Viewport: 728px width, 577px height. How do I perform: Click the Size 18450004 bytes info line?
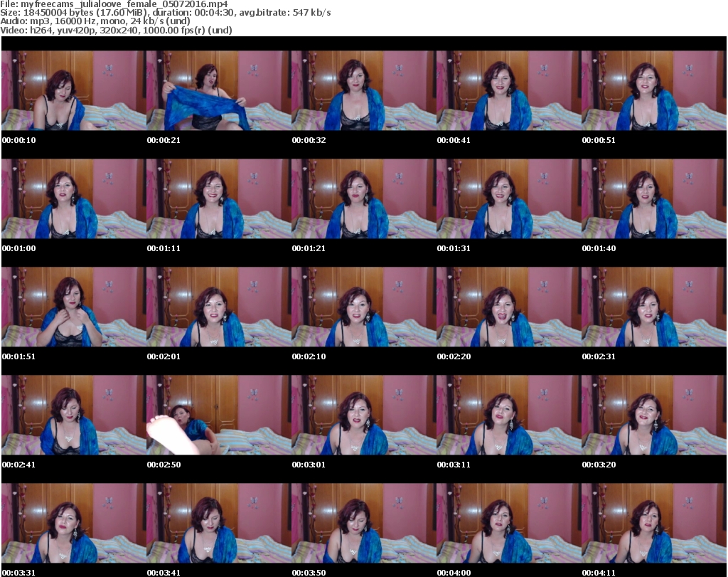coord(165,13)
